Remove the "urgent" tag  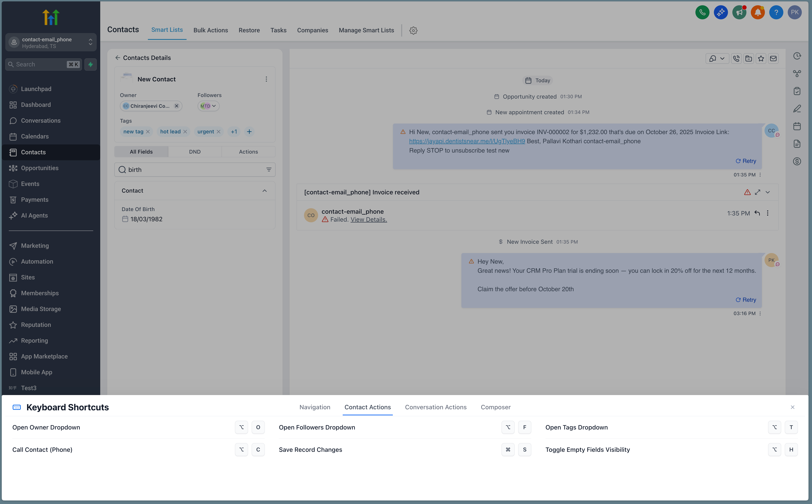[x=218, y=132]
